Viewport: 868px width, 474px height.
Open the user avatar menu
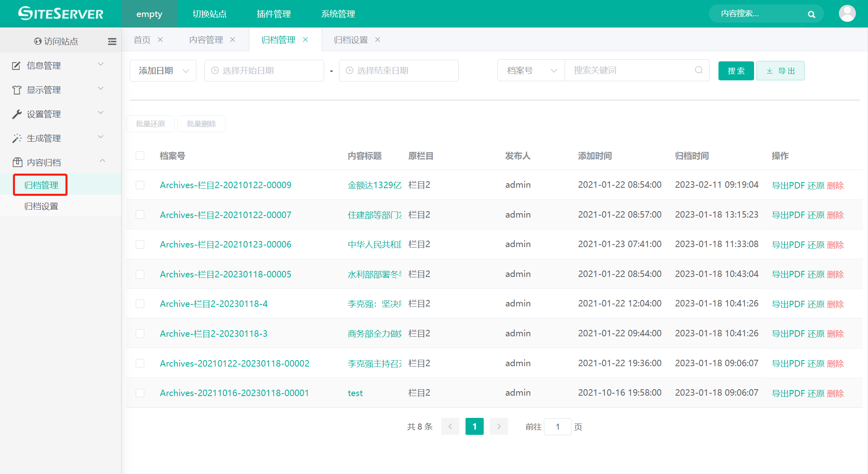(x=847, y=14)
